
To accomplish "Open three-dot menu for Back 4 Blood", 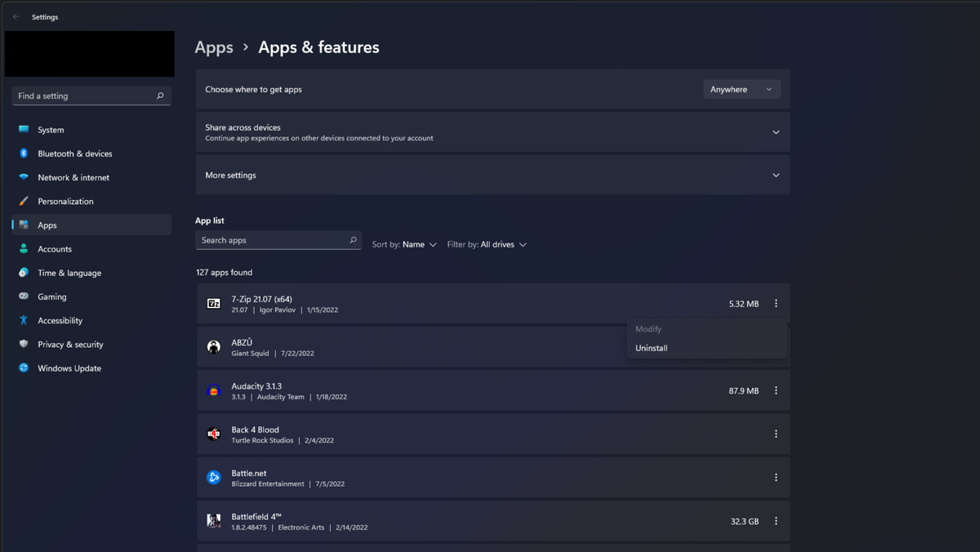I will point(776,434).
